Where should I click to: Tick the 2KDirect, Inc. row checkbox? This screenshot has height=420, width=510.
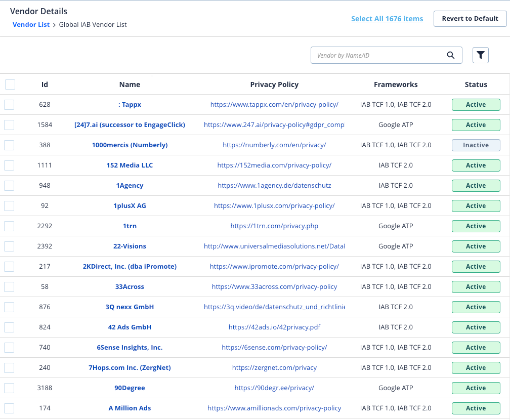point(9,267)
